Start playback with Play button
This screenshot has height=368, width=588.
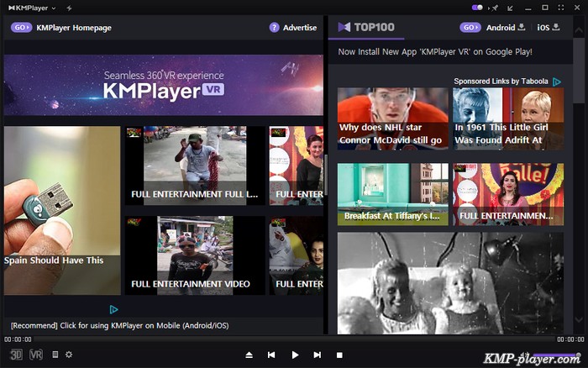[x=295, y=355]
